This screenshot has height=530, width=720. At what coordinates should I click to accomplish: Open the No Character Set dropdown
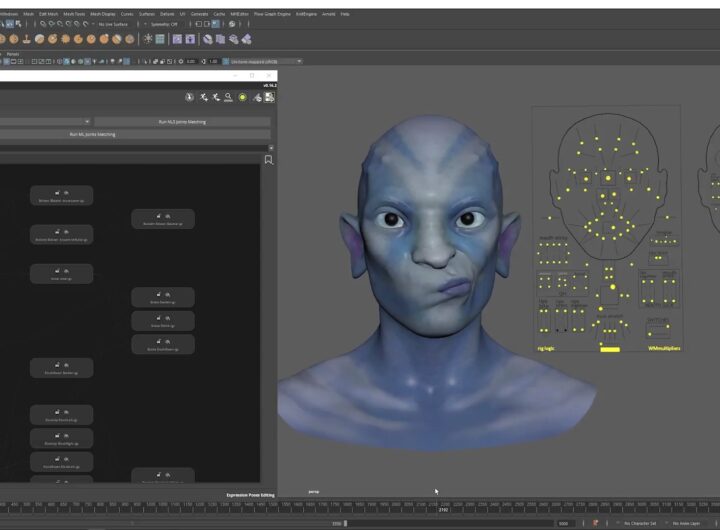point(640,523)
